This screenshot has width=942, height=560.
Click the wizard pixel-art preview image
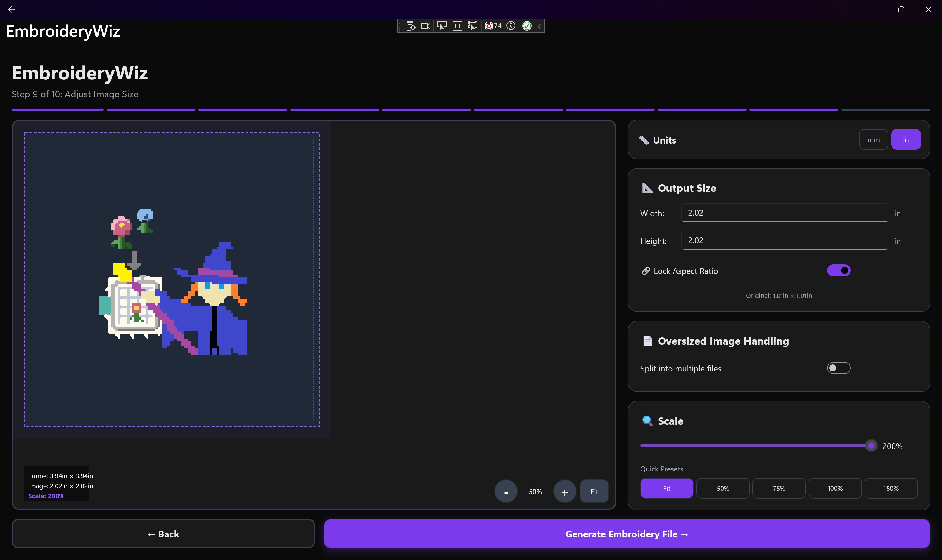click(173, 282)
